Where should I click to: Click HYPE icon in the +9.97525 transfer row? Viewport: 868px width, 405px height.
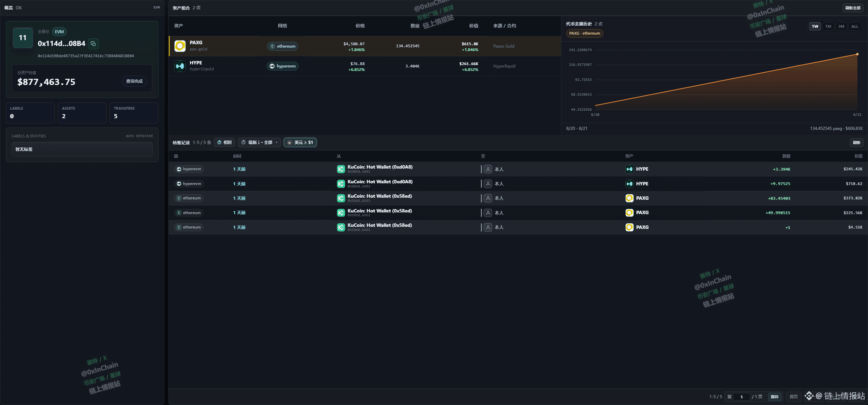[x=629, y=184]
